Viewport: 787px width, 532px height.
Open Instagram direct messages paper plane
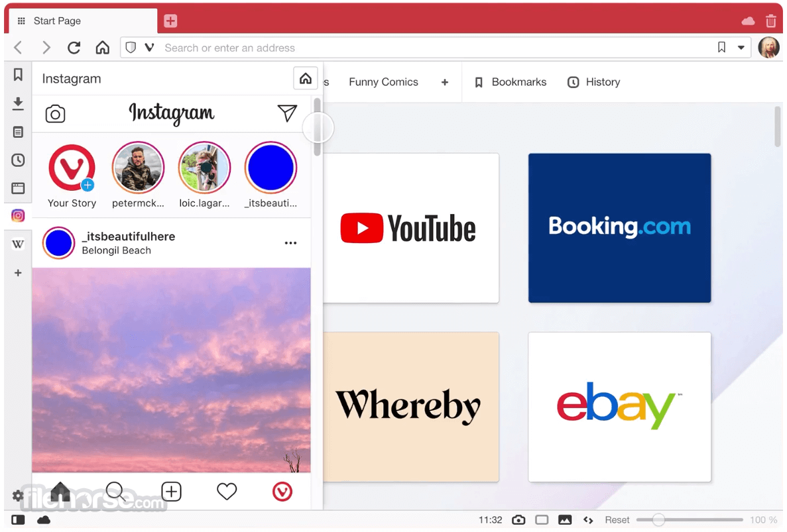click(287, 113)
